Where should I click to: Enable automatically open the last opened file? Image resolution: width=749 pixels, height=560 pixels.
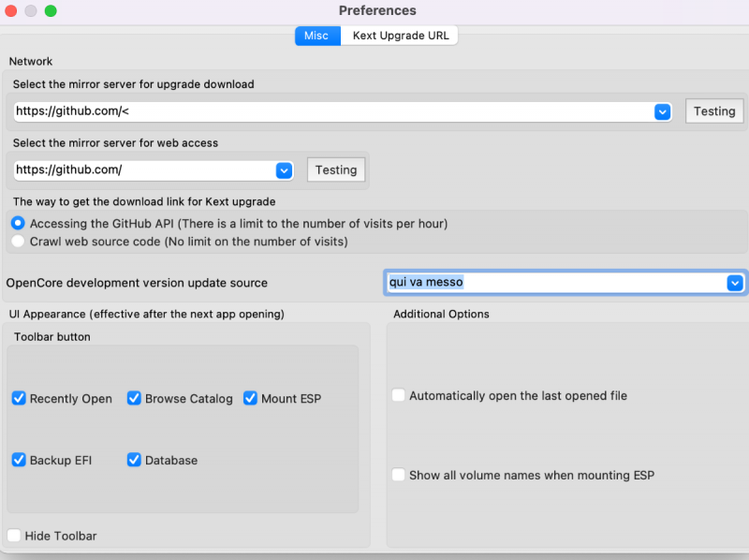(399, 396)
